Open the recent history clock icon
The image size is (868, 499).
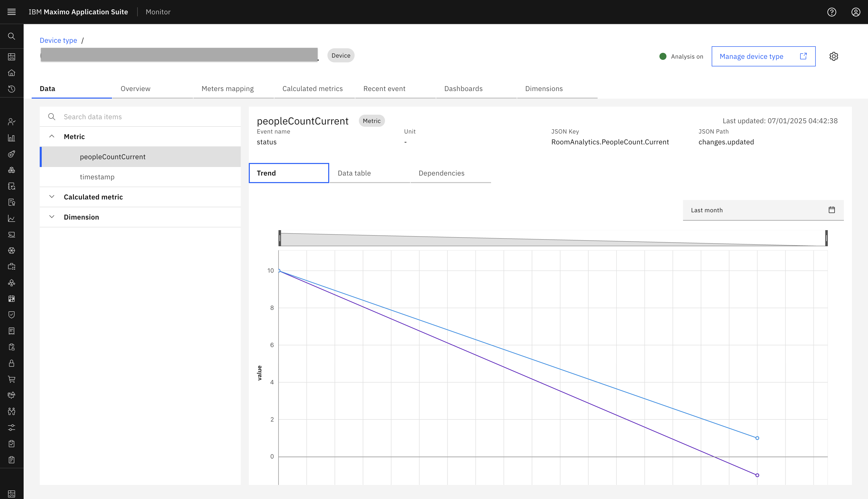pos(12,89)
